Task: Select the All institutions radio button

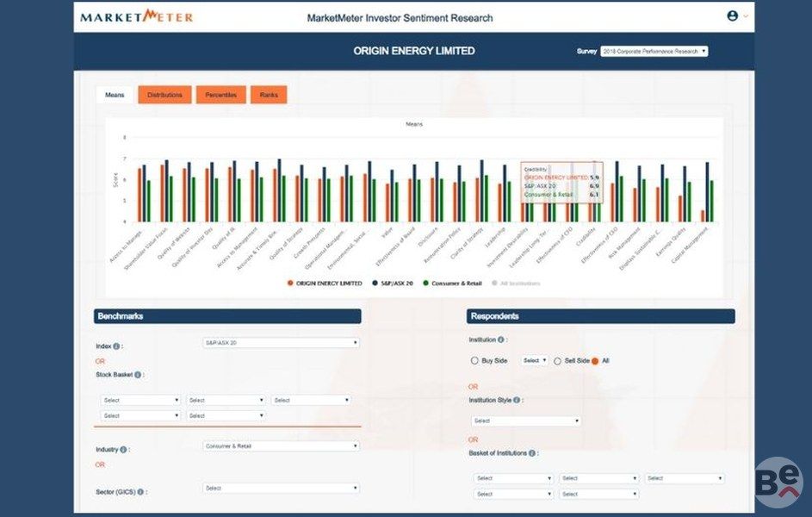Action: tap(595, 361)
